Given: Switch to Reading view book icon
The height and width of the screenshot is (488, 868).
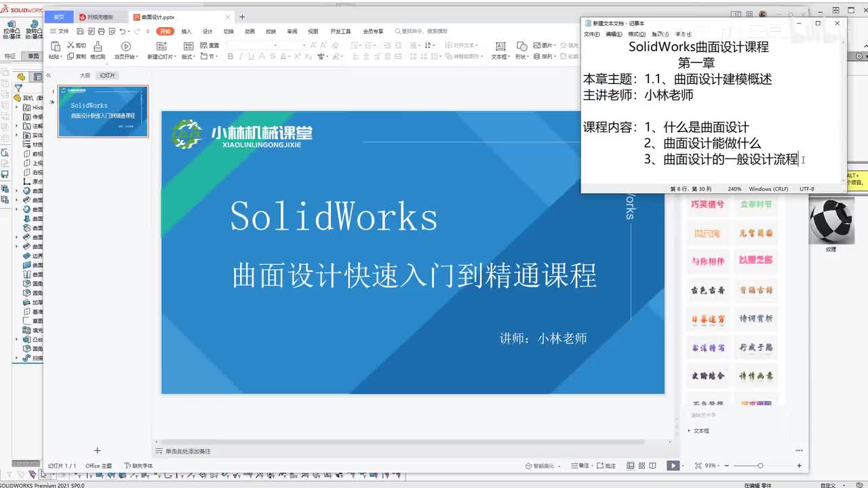Looking at the screenshot, I should pos(653,466).
